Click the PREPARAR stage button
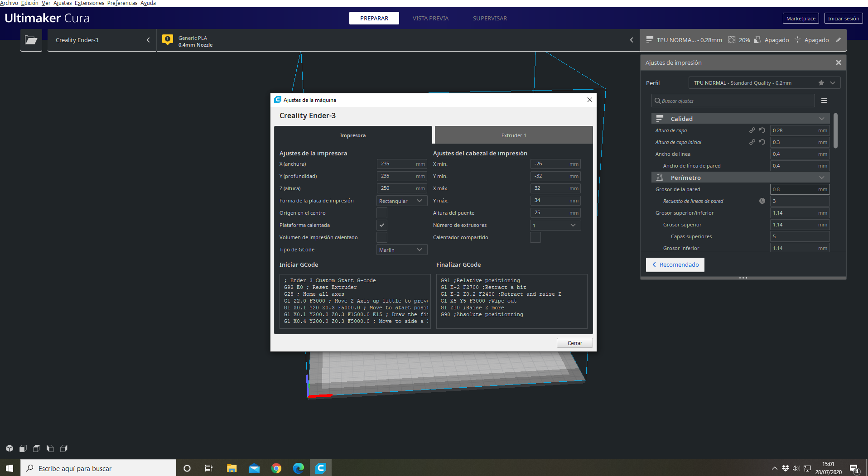Viewport: 868px width, 476px height. [x=374, y=18]
